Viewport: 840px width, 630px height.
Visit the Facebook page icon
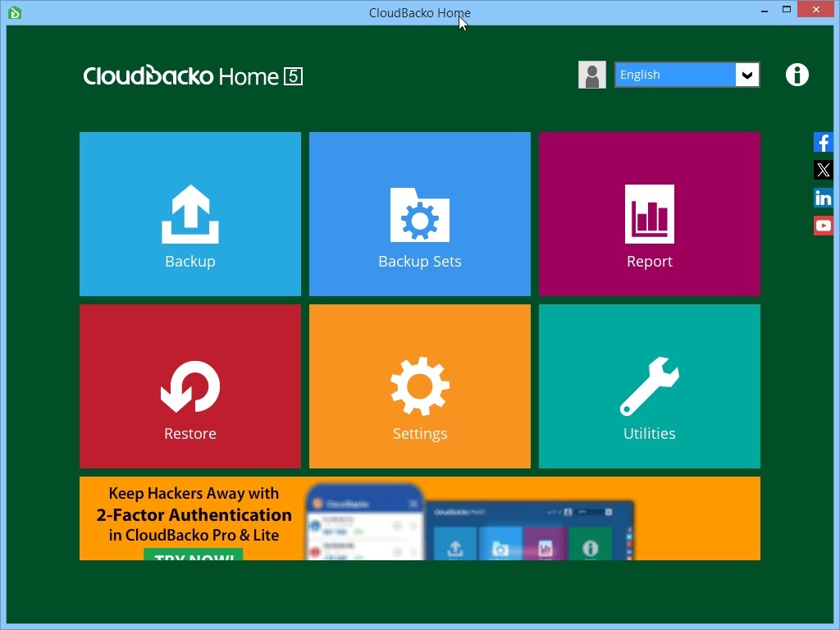pos(824,143)
